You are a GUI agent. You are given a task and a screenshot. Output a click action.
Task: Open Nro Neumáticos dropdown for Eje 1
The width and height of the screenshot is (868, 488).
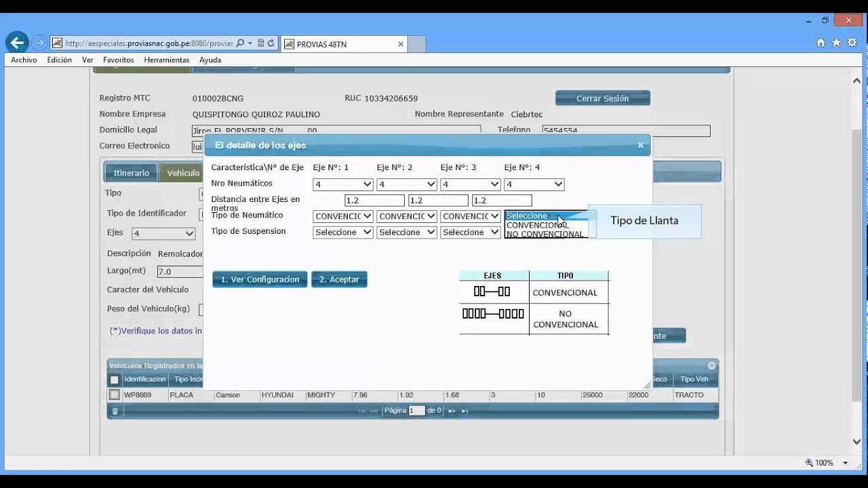(343, 184)
